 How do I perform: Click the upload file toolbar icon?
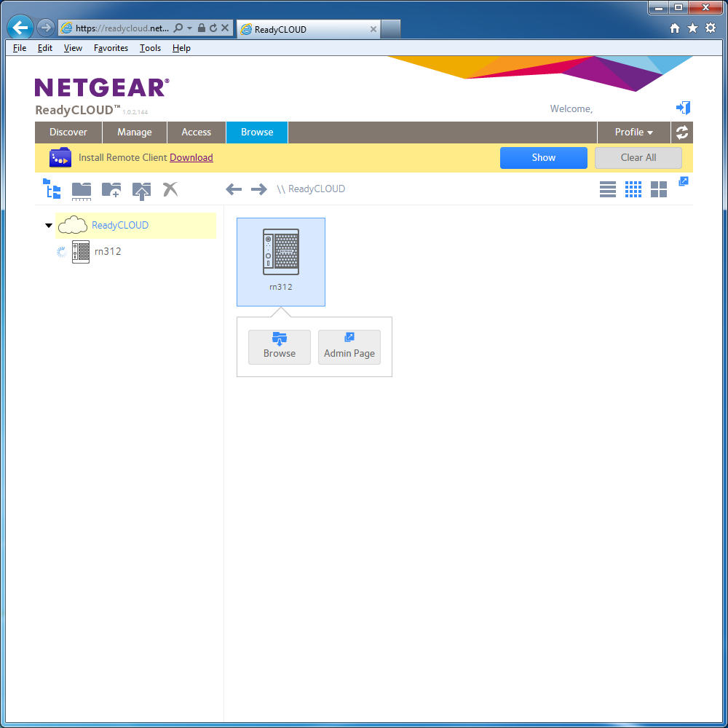point(142,191)
